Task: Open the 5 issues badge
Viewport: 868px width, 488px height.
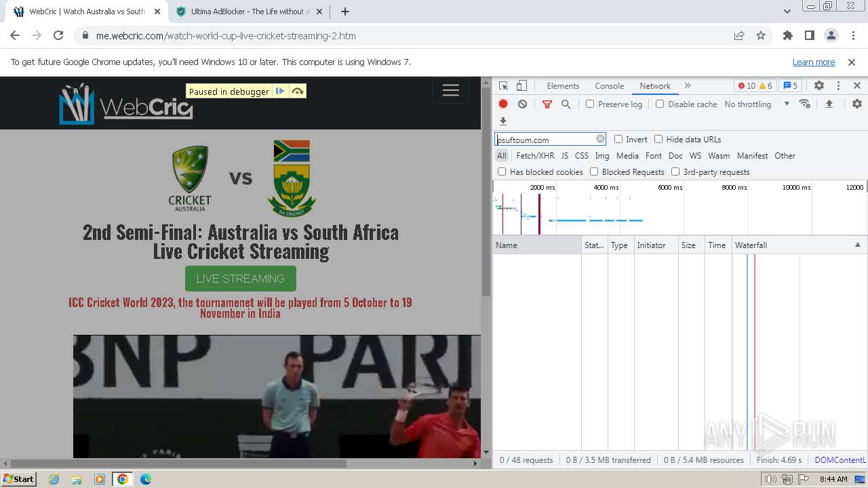Action: tap(790, 86)
